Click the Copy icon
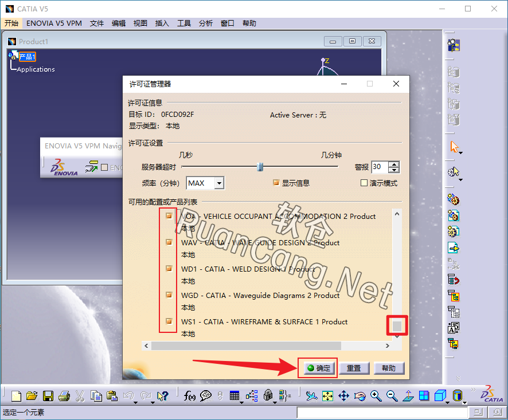 96,396
